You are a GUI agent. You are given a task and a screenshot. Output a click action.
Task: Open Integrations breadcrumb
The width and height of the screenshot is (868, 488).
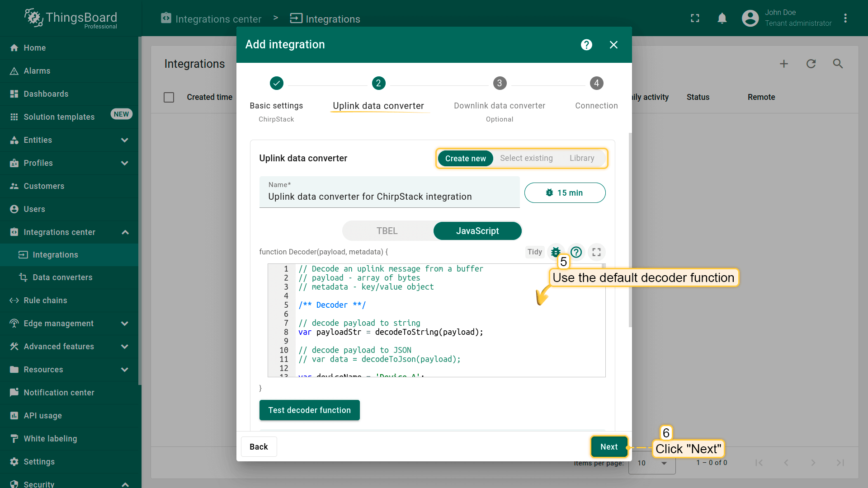point(325,19)
